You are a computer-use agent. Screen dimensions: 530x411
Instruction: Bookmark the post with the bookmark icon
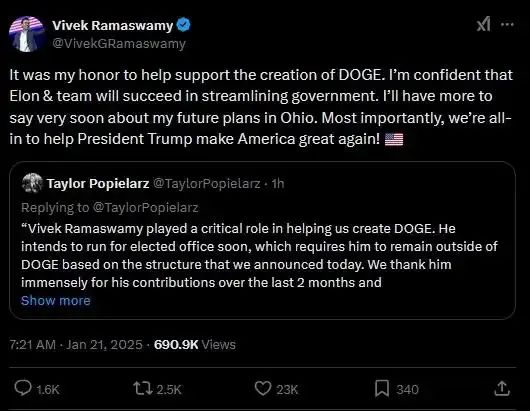[382, 388]
